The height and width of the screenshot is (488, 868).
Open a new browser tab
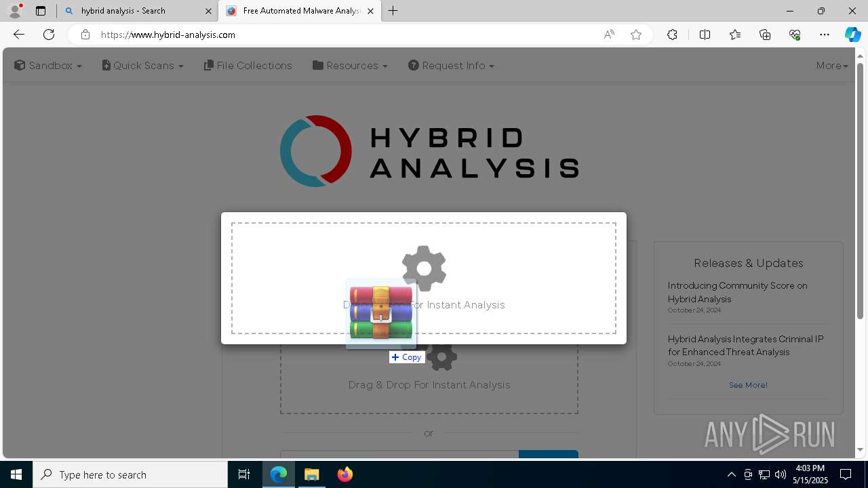(393, 11)
